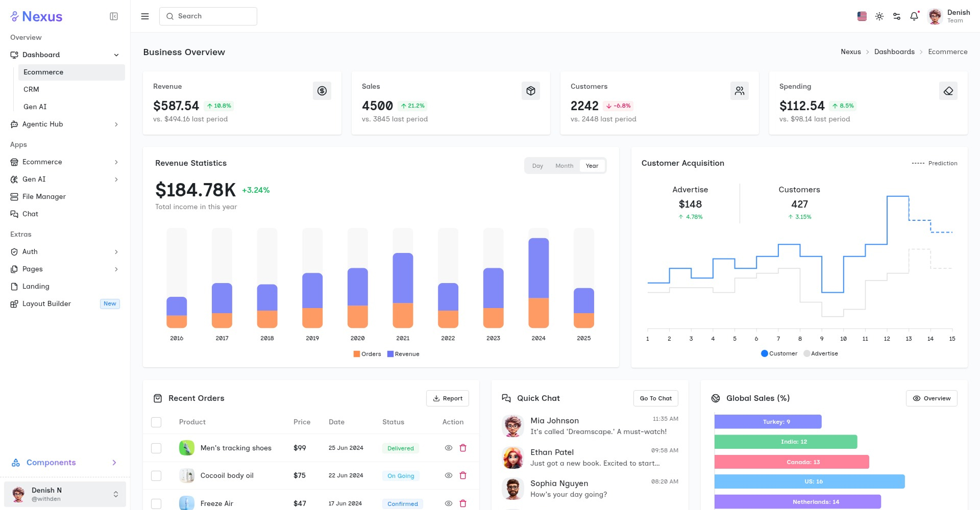Image resolution: width=980 pixels, height=510 pixels.
Task: Click the package icon on the Sales card
Action: click(x=531, y=91)
